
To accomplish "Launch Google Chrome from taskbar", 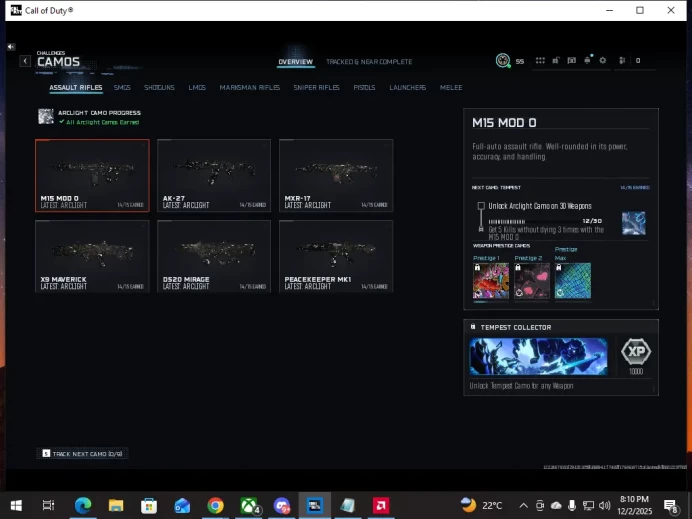I will point(215,505).
